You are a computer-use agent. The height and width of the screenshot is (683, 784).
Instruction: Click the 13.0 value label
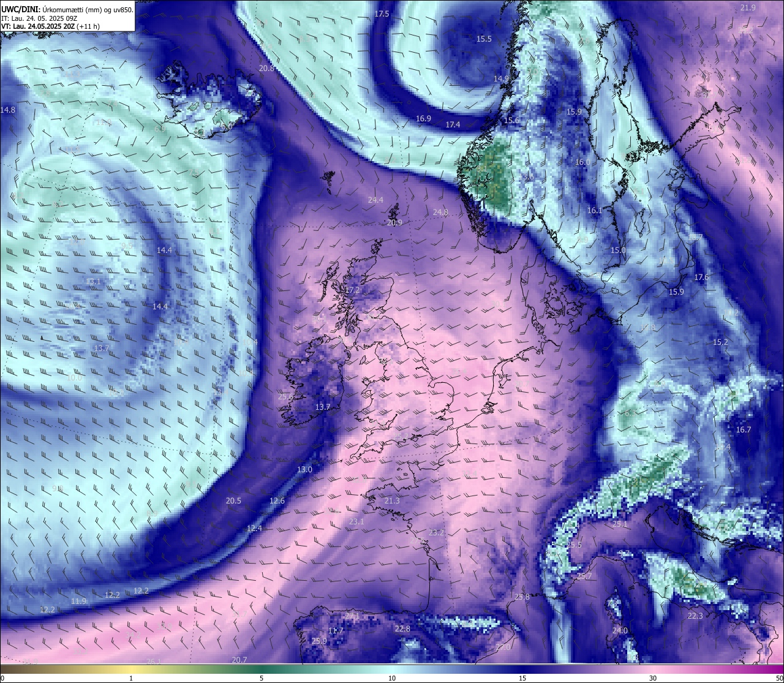pos(304,469)
